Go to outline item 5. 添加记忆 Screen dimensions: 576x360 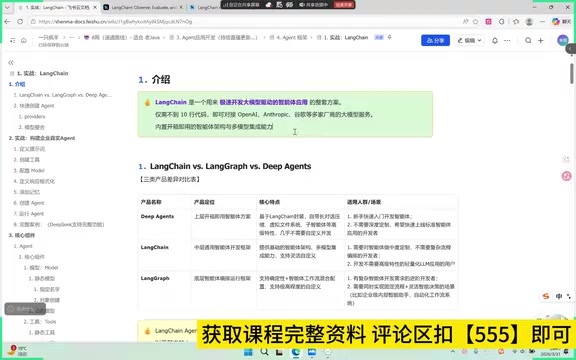tap(26, 192)
